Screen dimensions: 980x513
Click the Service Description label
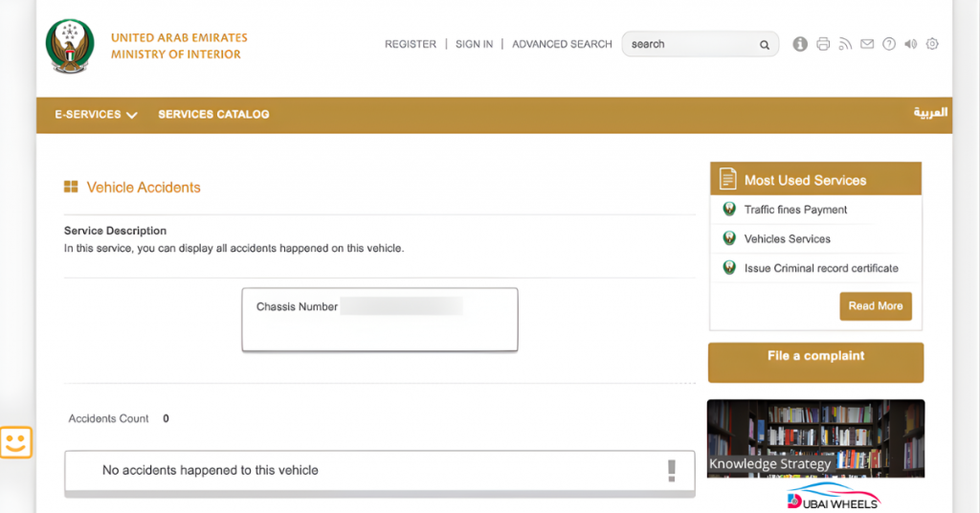pyautogui.click(x=115, y=231)
